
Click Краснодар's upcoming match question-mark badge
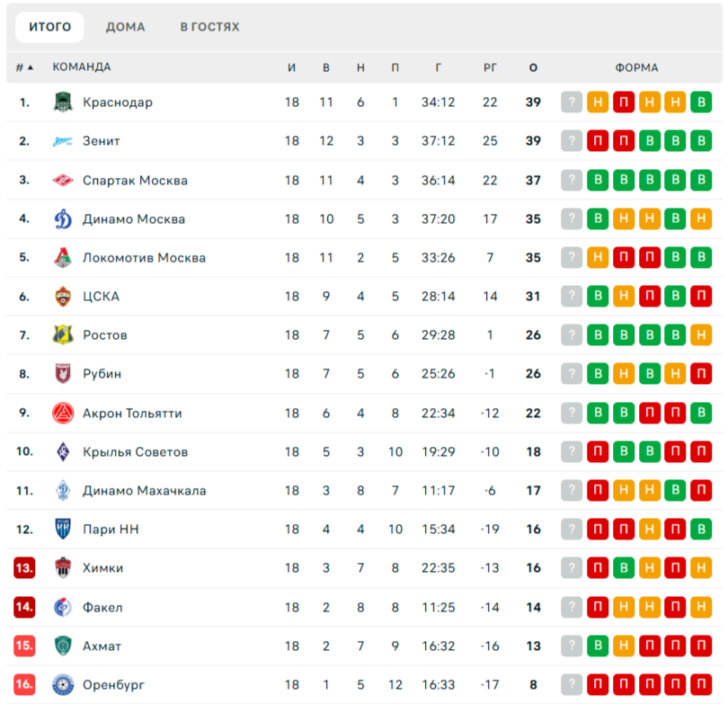[572, 102]
